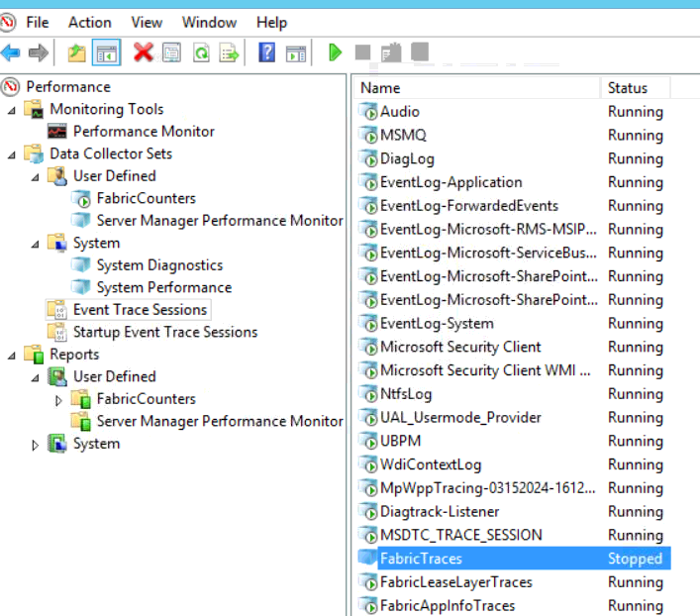This screenshot has height=616, width=700.
Task: Select the EventLog-Application session
Action: click(x=450, y=182)
